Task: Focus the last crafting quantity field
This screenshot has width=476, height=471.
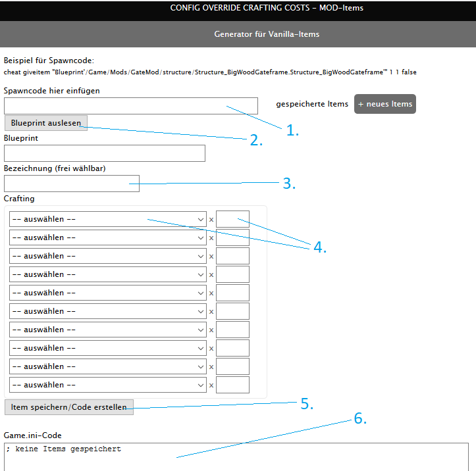Action: click(232, 385)
